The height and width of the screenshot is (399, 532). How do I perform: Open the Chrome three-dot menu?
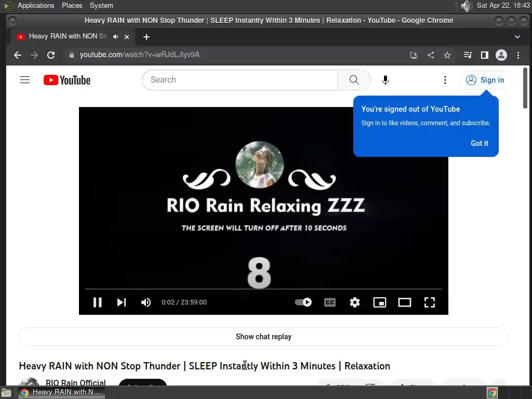coord(518,55)
